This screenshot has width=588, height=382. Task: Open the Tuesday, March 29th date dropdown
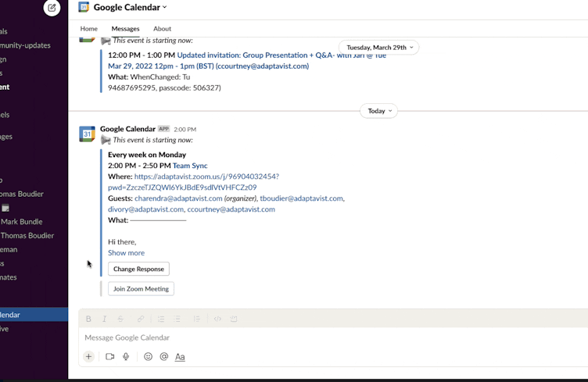378,48
